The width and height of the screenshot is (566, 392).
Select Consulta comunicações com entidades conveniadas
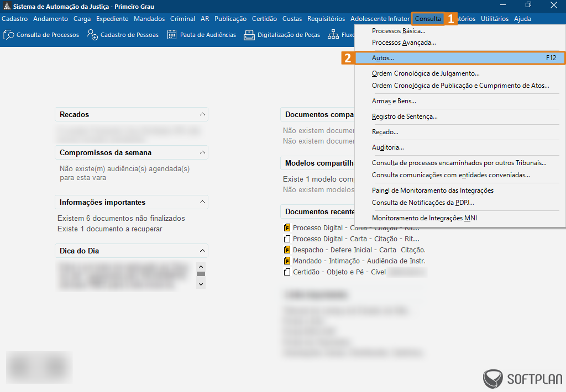coord(460,175)
